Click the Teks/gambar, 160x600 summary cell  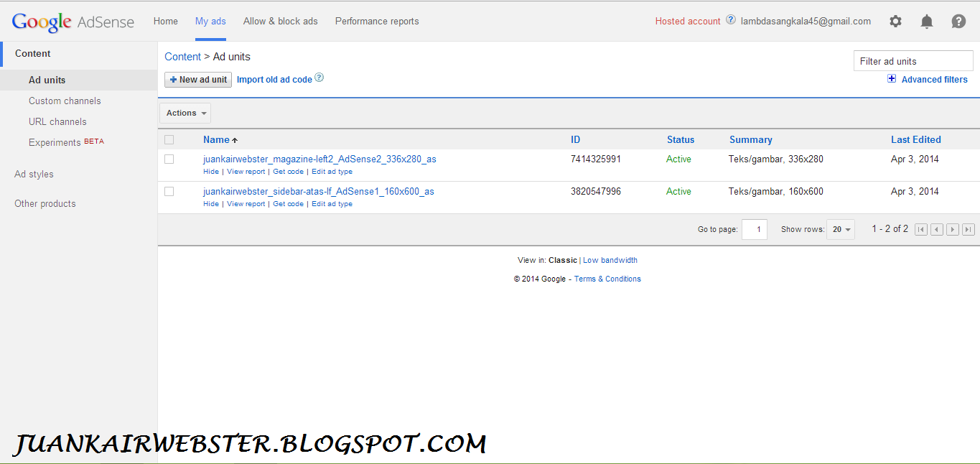[776, 191]
